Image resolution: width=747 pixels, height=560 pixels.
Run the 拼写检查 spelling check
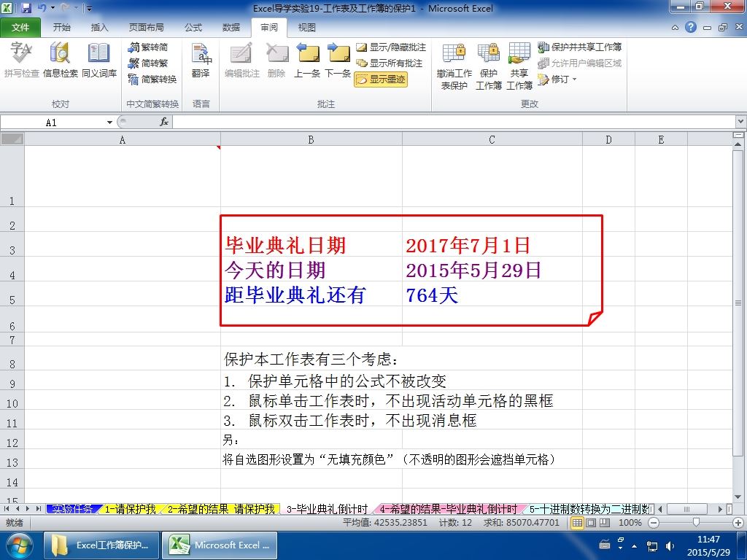[21, 61]
